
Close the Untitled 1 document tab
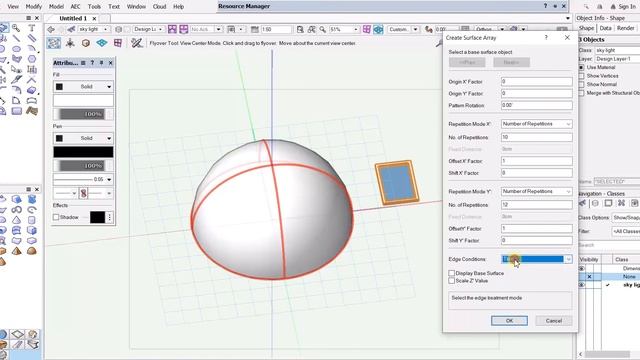94,18
